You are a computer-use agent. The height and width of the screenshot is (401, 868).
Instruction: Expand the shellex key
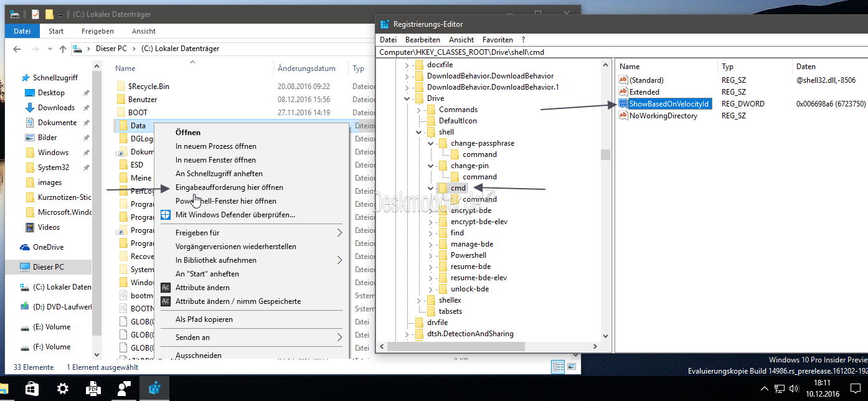coord(419,300)
